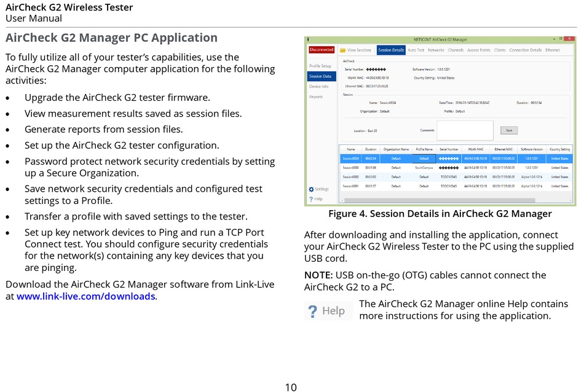Click the Duration column header
Screen dimensions: 584x392
(371, 149)
